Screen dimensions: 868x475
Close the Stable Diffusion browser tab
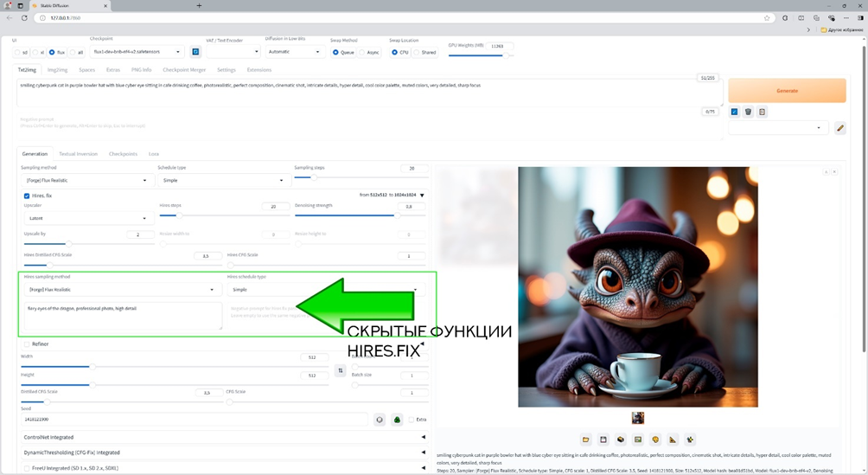tap(105, 5)
